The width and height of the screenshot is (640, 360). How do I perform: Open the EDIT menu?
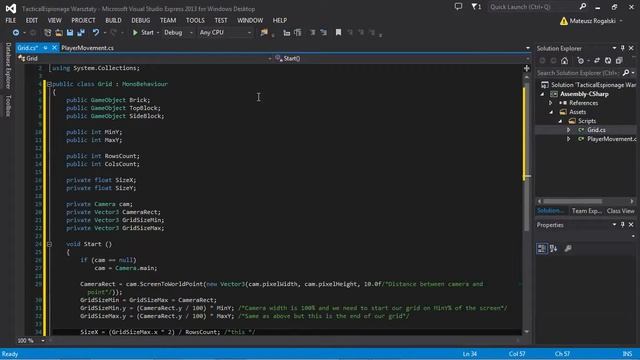point(31,20)
